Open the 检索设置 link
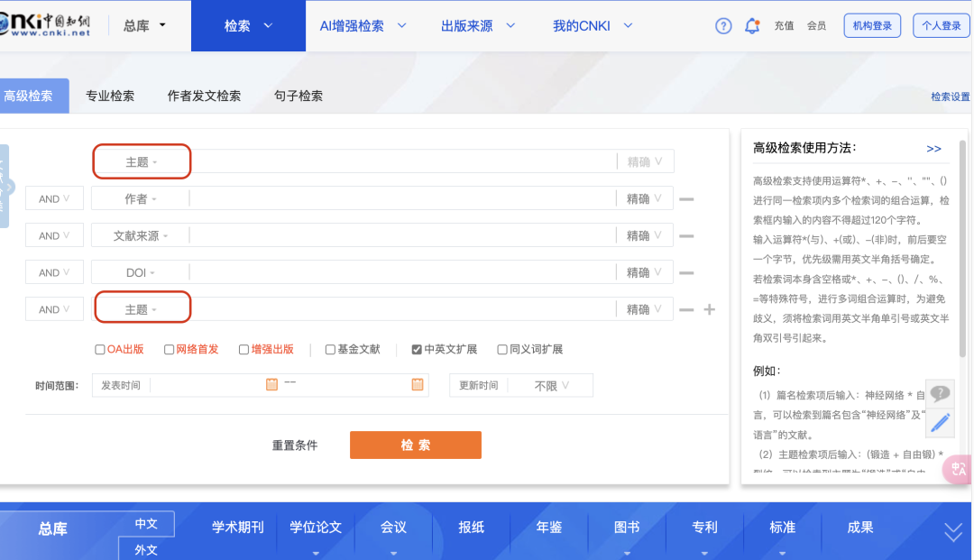Image resolution: width=974 pixels, height=560 pixels. (950, 96)
